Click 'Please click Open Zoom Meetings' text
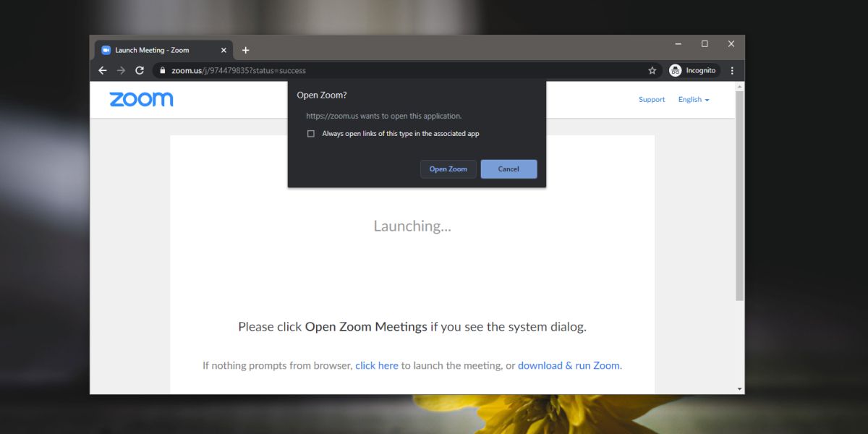Viewport: 868px width, 434px height. point(412,327)
